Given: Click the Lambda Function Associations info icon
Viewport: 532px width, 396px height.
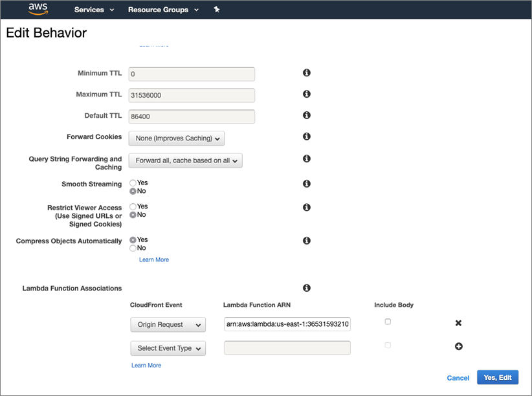Looking at the screenshot, I should pos(306,287).
